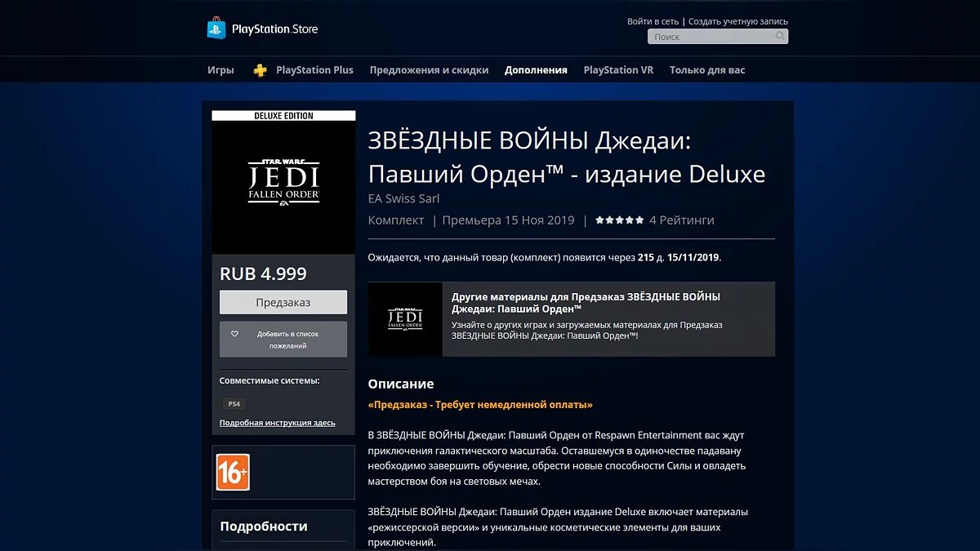
Task: Click the five-star rating icons
Action: [619, 220]
